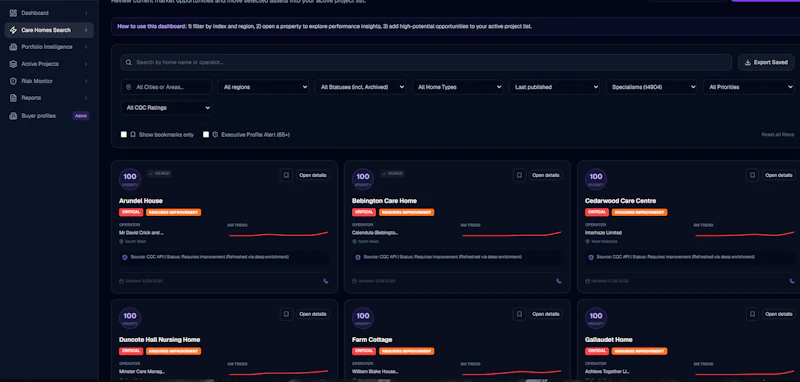Open the All Home Types dropdown

[x=457, y=87]
